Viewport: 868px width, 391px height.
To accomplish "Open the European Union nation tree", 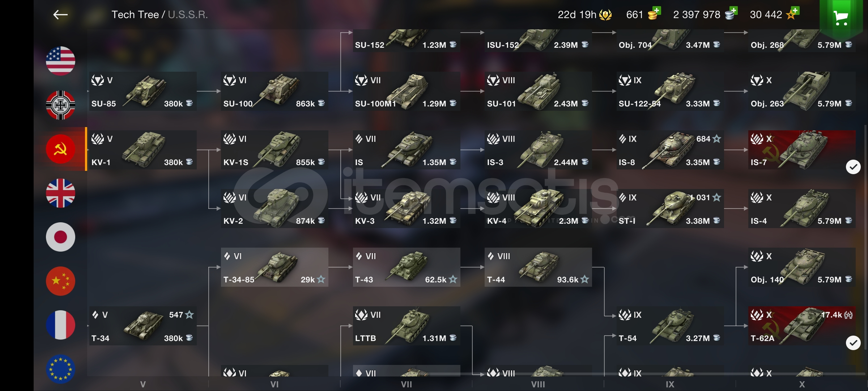I will click(60, 369).
